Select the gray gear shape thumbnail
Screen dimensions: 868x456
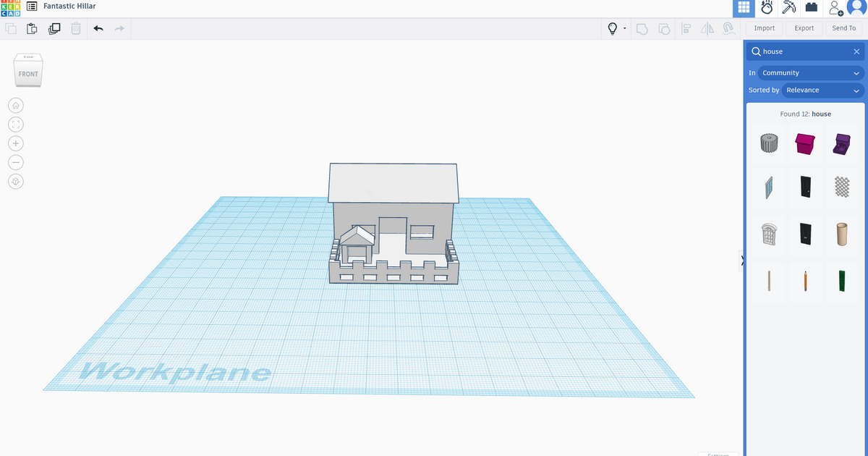click(x=770, y=143)
